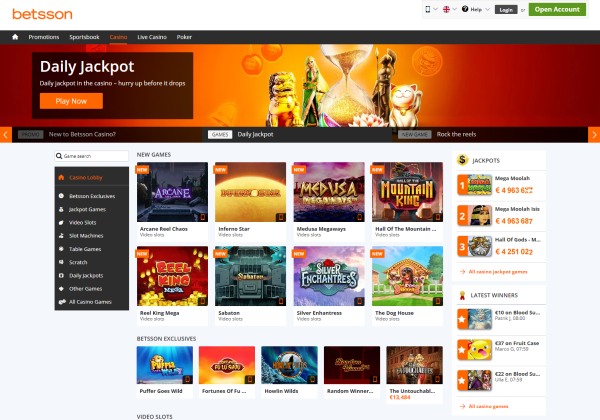Open the Silver Enchantress game thumbnail

329,276
